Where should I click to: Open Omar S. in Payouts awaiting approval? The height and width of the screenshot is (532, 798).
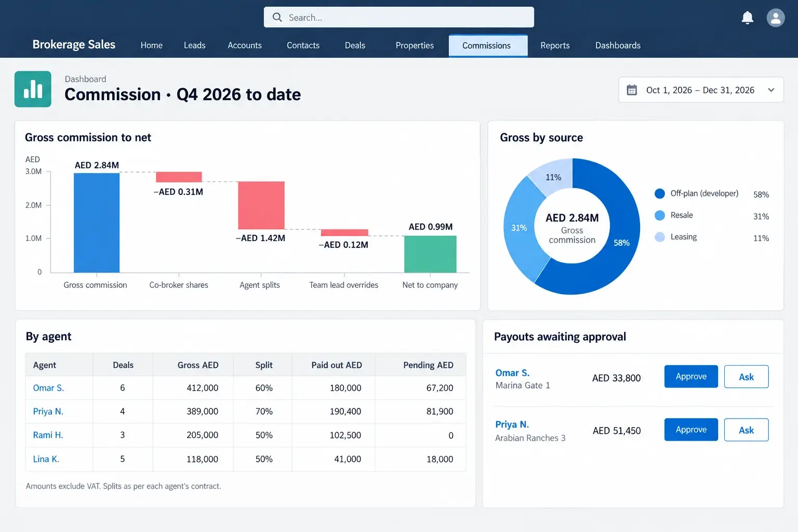coord(512,373)
